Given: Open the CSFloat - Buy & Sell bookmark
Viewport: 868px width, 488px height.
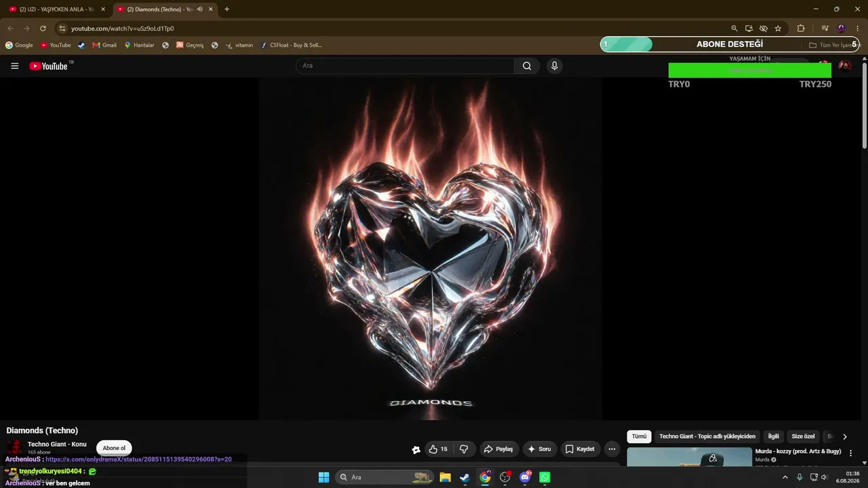Looking at the screenshot, I should (292, 45).
